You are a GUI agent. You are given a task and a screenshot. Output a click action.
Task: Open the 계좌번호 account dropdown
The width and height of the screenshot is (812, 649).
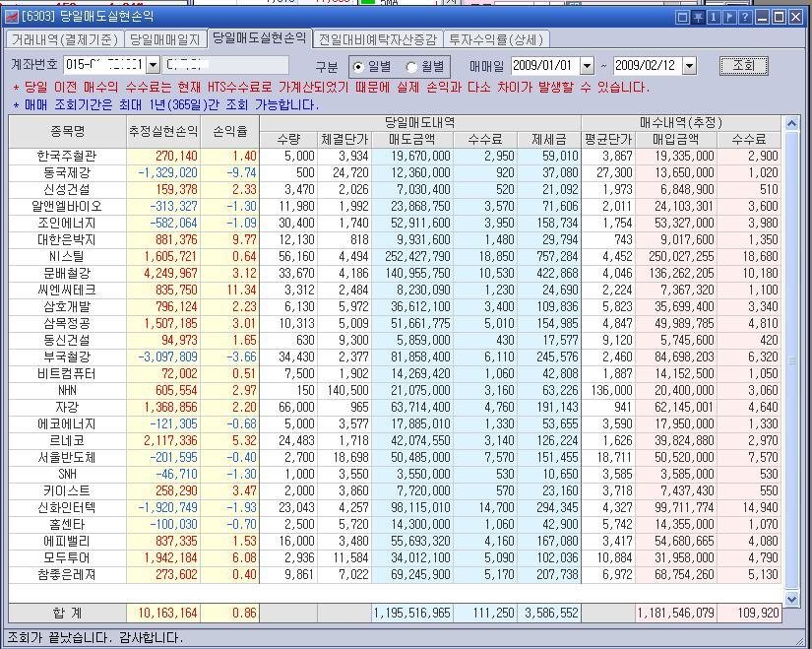tap(153, 65)
